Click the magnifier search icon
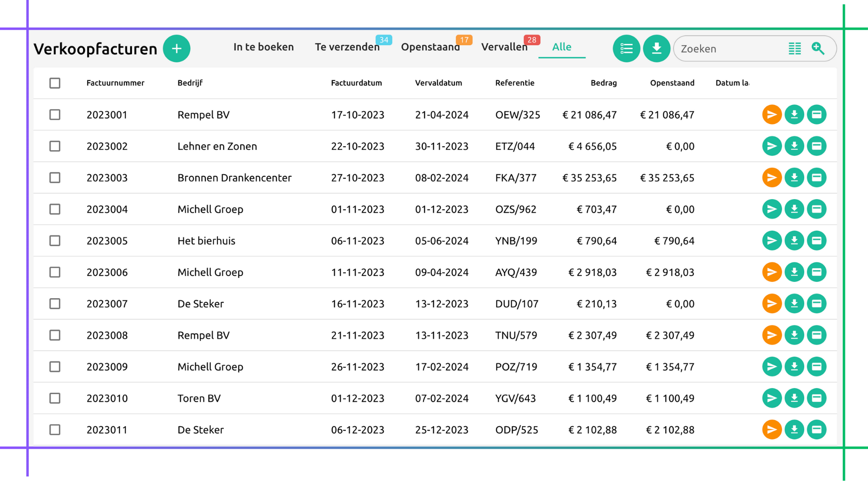The image size is (868, 481). pyautogui.click(x=818, y=48)
